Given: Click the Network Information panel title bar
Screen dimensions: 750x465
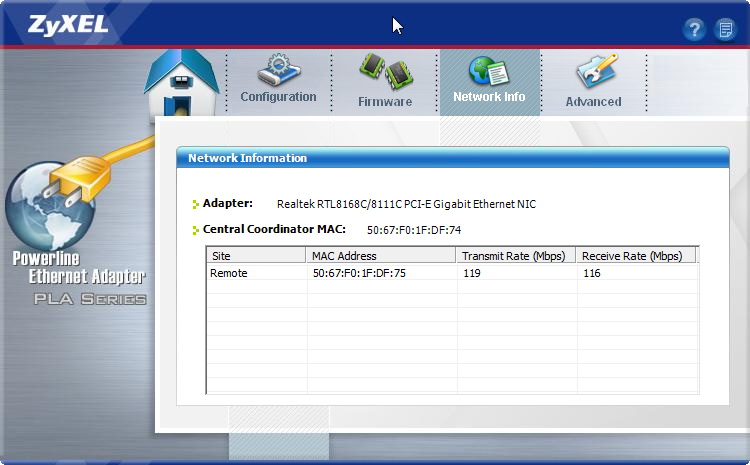Looking at the screenshot, I should click(x=452, y=158).
